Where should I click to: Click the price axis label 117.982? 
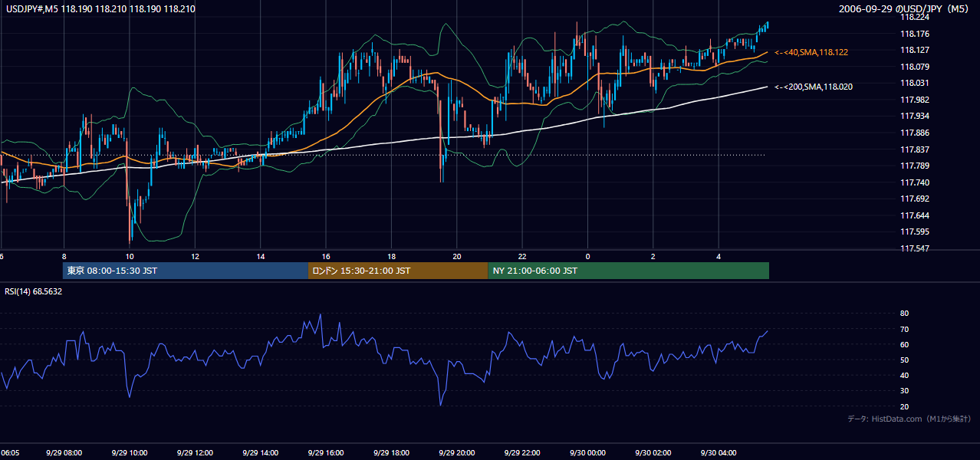(915, 100)
